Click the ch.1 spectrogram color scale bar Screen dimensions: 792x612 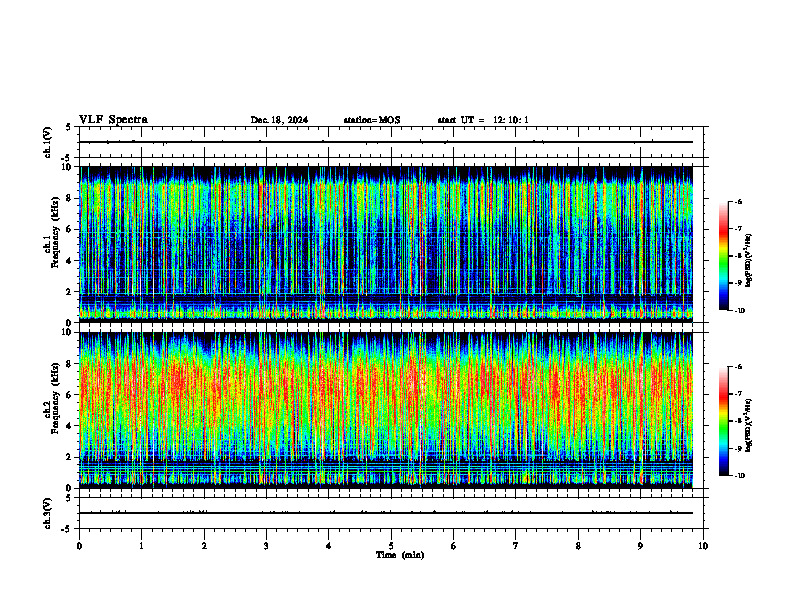(x=723, y=256)
